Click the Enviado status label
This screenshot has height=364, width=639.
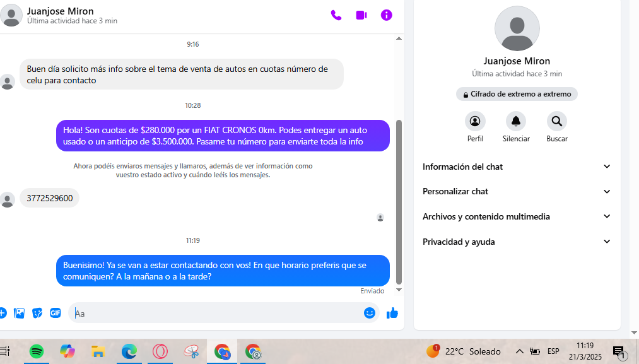(372, 291)
